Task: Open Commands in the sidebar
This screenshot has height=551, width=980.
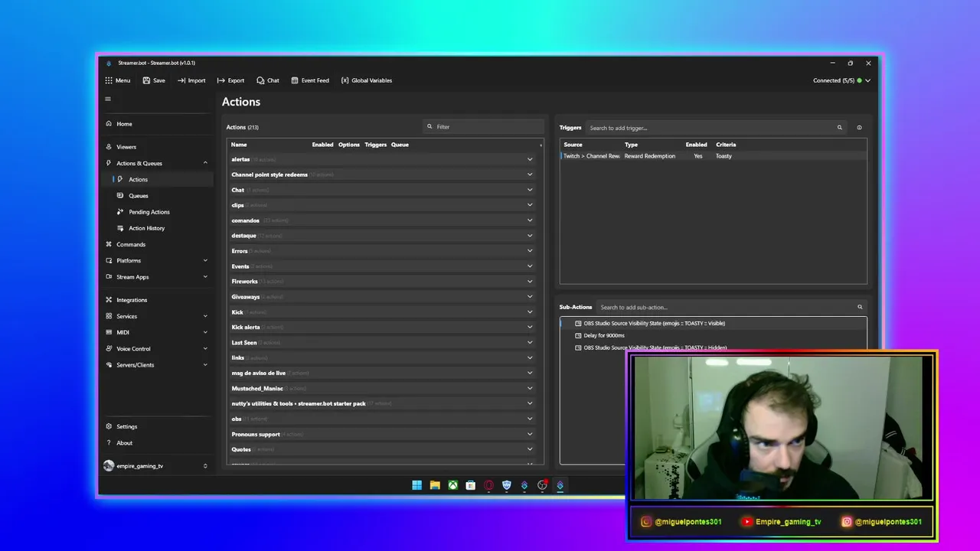Action: [157, 244]
